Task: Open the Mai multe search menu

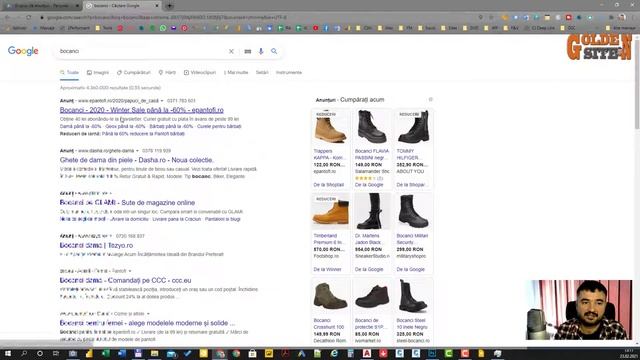Action: click(236, 73)
